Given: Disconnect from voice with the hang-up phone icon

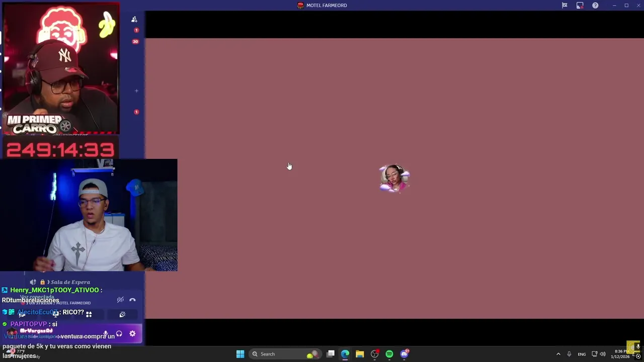Looking at the screenshot, I should click(132, 300).
